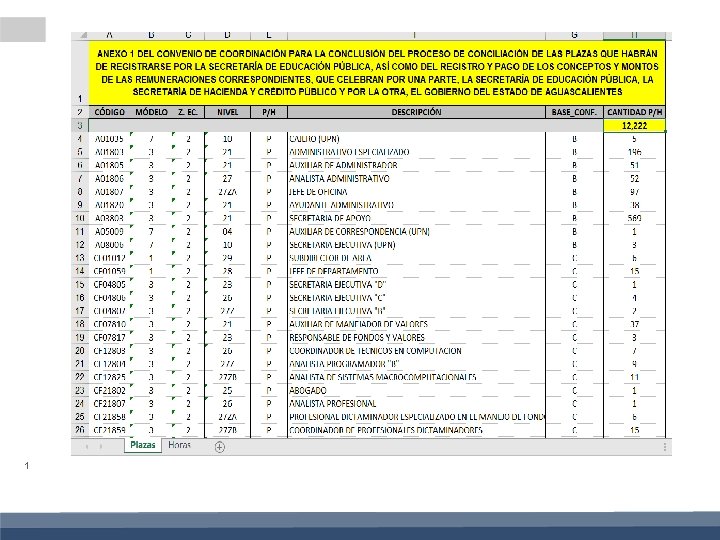Select column header H

coord(635,35)
